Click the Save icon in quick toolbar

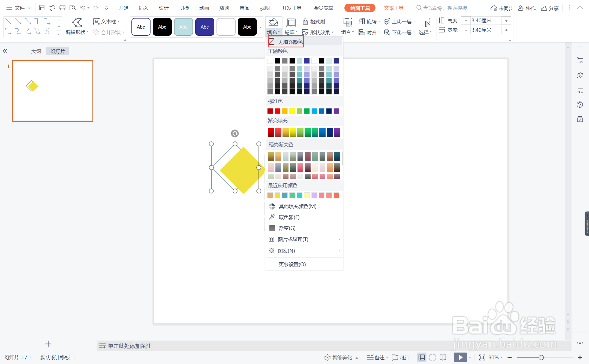pyautogui.click(x=42, y=8)
